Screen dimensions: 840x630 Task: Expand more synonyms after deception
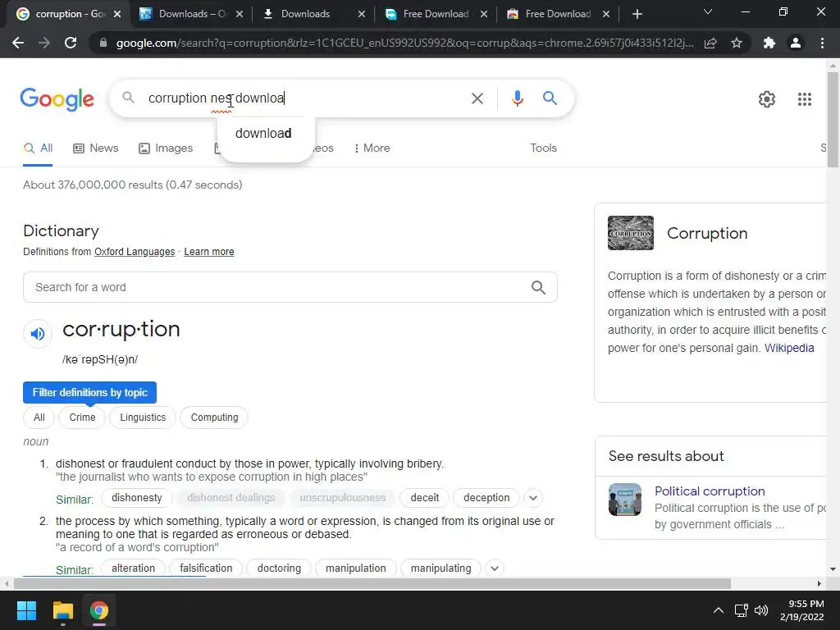point(533,498)
